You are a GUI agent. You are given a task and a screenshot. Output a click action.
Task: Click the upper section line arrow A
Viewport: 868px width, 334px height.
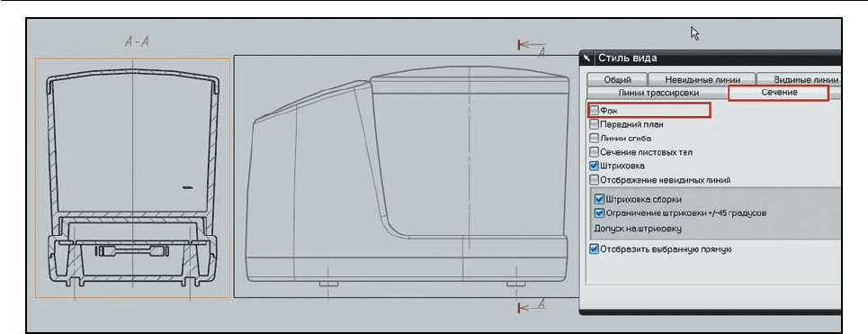pos(532,48)
